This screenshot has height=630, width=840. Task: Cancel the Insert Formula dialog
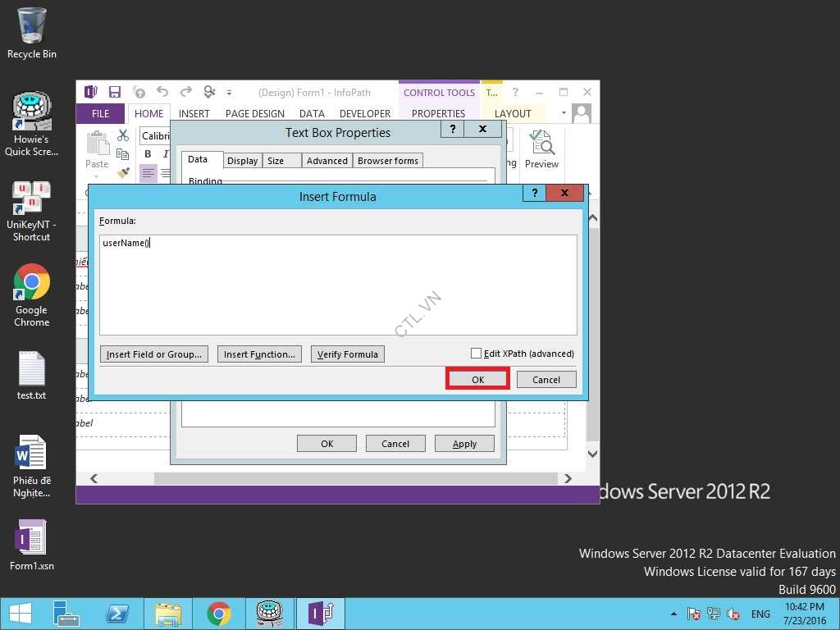click(546, 379)
